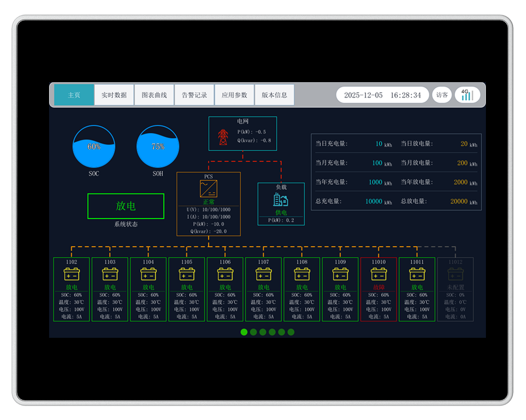Click the grid P(kW) -0.5 reading
The width and height of the screenshot is (526, 420).
(251, 132)
